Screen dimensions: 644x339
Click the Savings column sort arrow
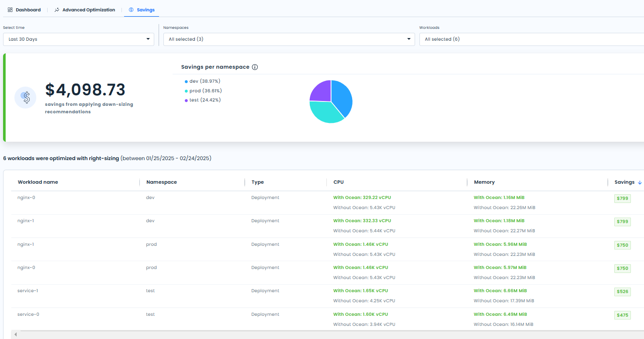[640, 182]
